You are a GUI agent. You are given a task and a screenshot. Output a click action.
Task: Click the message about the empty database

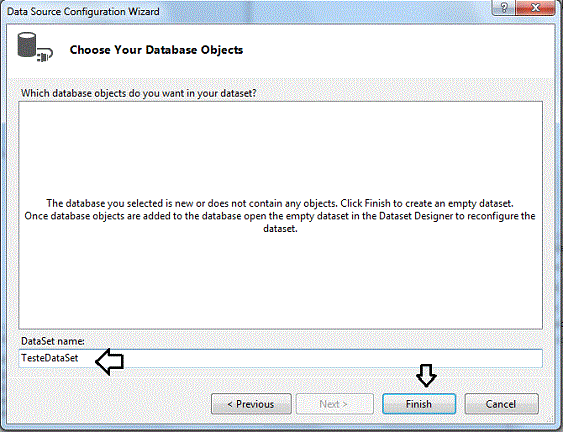280,216
